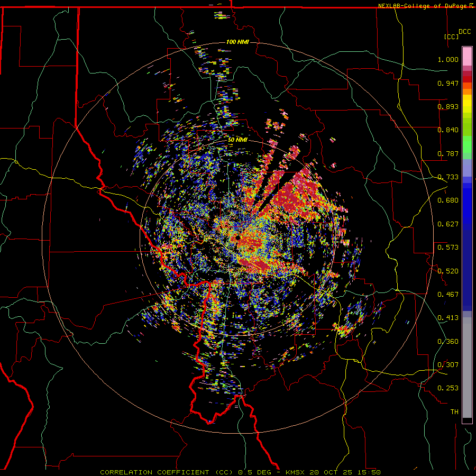This screenshot has width=476, height=476.
Task: Select the 0.627 legend value
Action: pos(448,224)
